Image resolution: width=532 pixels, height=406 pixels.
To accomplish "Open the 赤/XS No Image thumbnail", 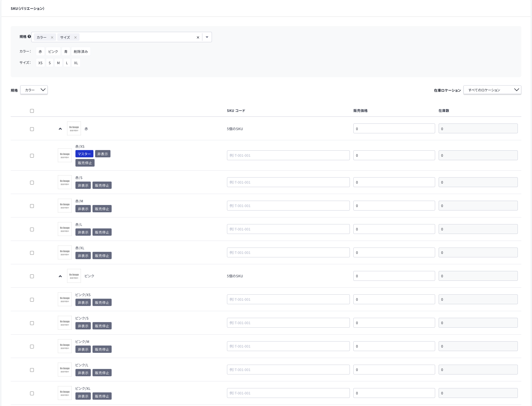I will coord(65,155).
